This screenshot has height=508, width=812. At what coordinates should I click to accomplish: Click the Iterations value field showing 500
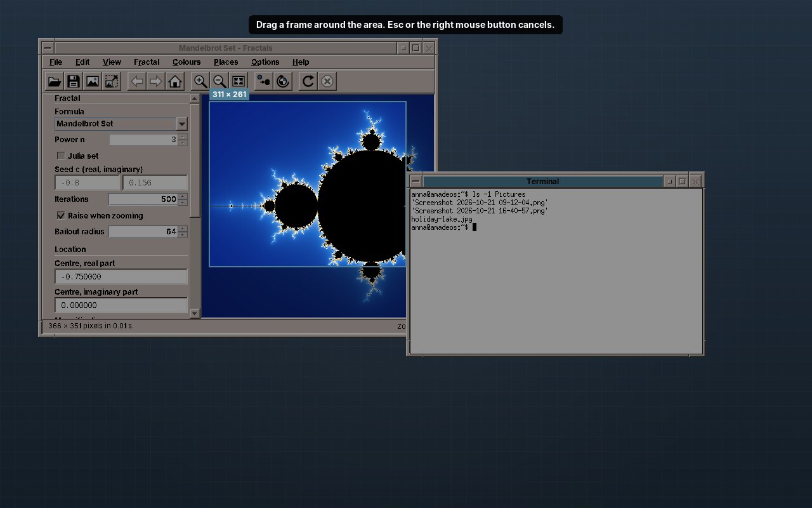(143, 199)
